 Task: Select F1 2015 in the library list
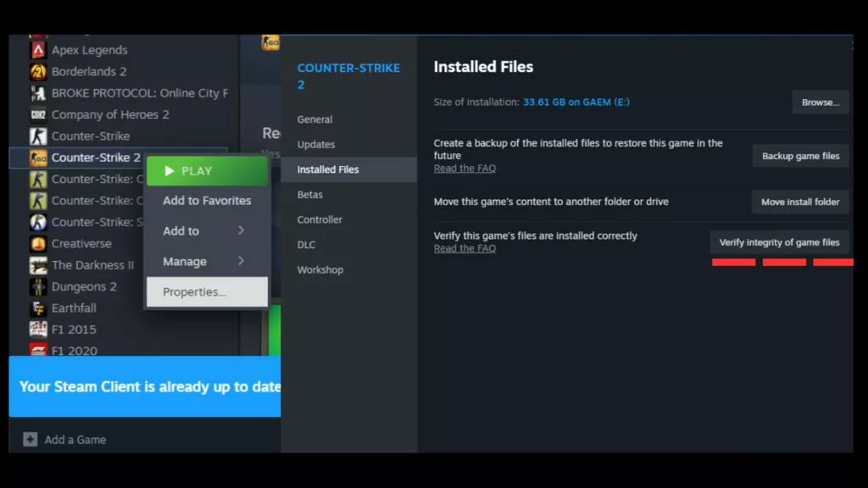point(74,330)
